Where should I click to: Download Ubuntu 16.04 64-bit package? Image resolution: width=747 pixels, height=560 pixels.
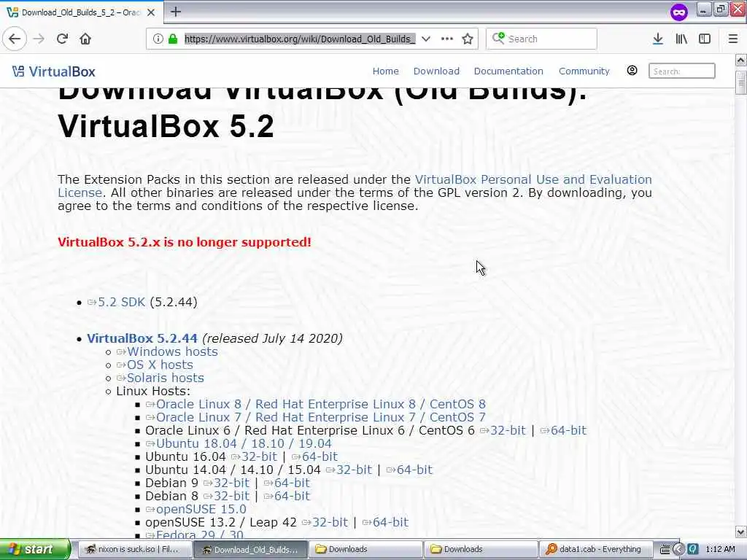click(314, 456)
